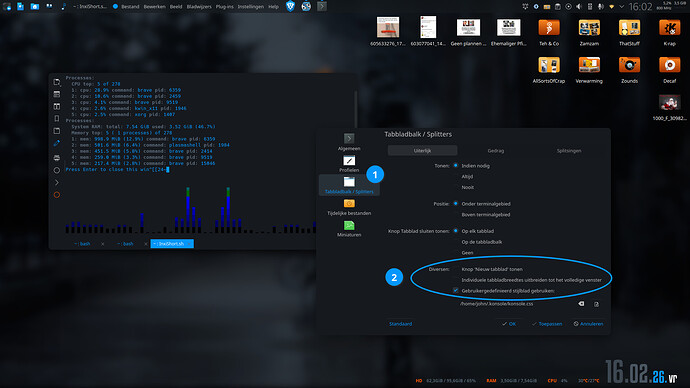Viewport: 690px width, 388px height.
Task: Open the Algemeen settings category
Action: click(349, 142)
